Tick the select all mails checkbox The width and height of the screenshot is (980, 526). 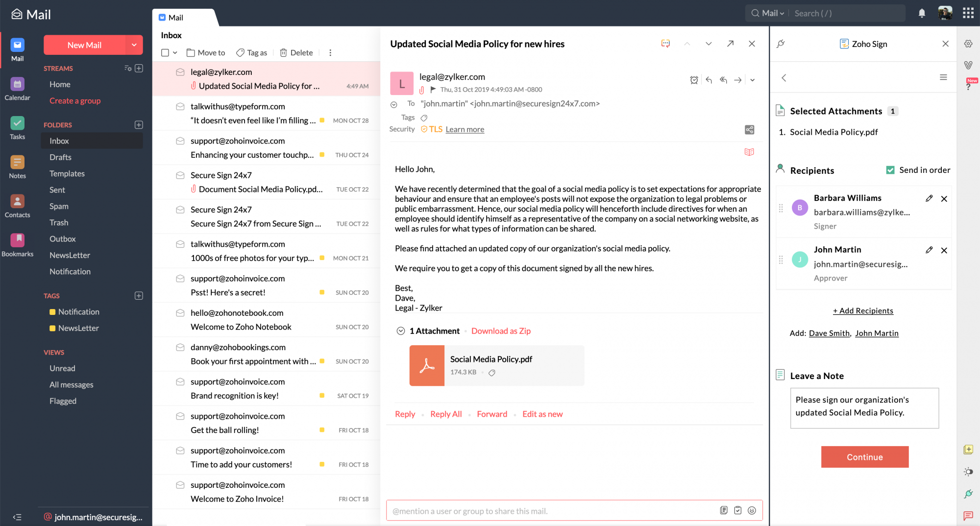tap(165, 52)
